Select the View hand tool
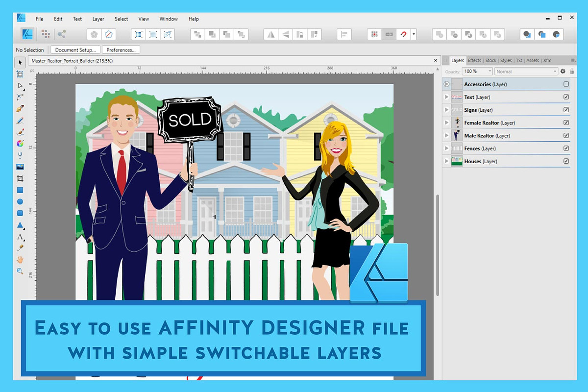This screenshot has width=588, height=392. click(20, 259)
